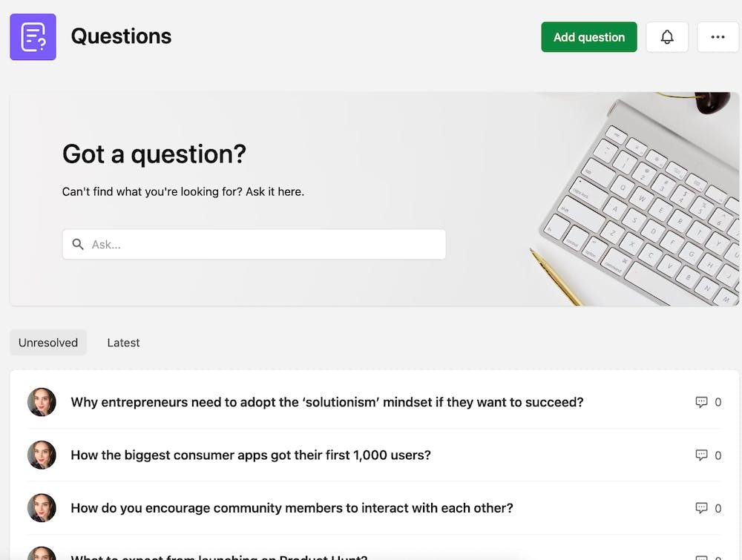Click the Add question button
Viewport: 742px width, 560px height.
(x=589, y=37)
